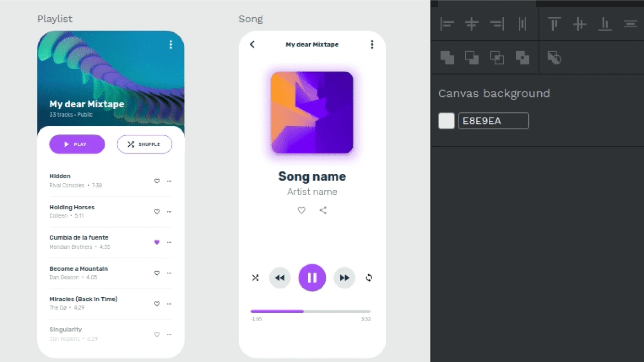The image size is (644, 362).
Task: Align selection to top edge
Action: coord(554,24)
